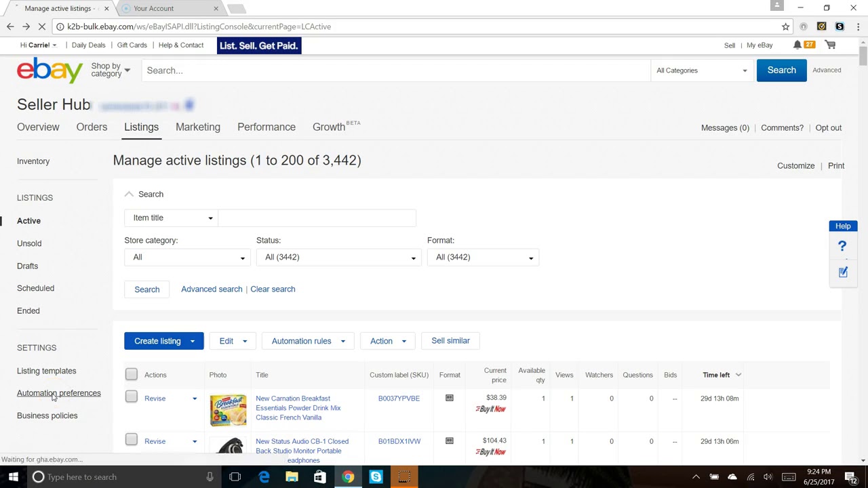Click the Buy It Now badge for $38.39
Screen dimensions: 868x488
490,409
